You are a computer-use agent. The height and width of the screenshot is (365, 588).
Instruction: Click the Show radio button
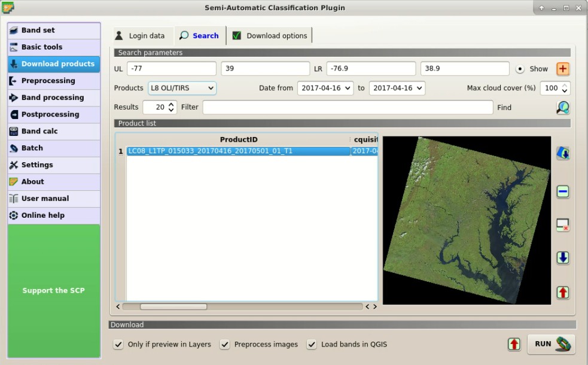(x=520, y=68)
